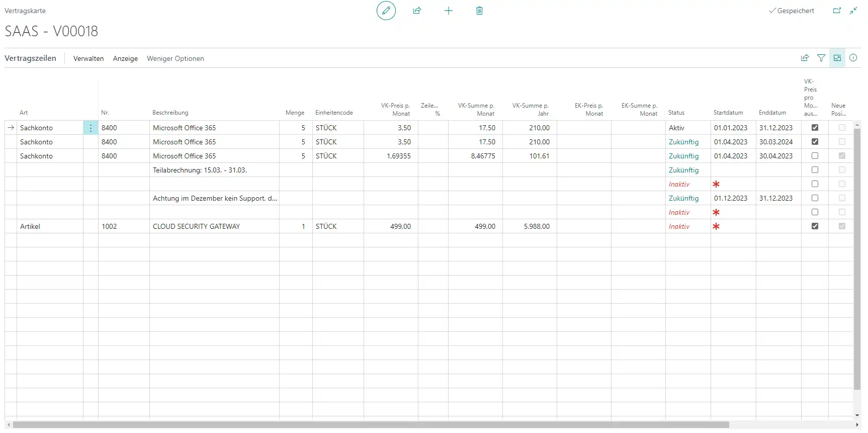Share contract lines via export icon
868x433 pixels.
coord(805,58)
